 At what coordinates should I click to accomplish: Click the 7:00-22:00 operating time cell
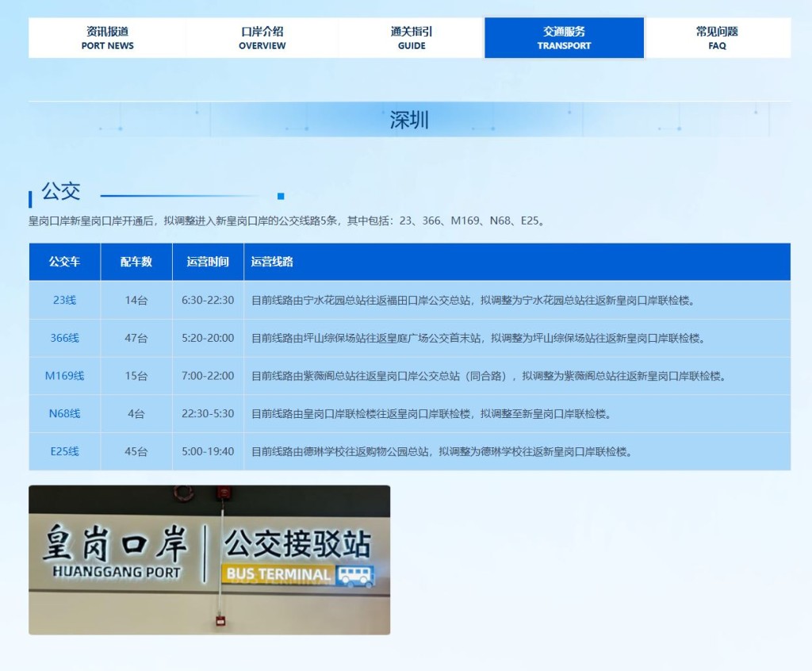point(208,376)
